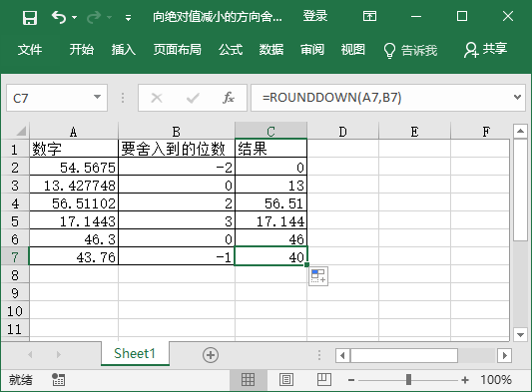Image resolution: width=532 pixels, height=392 pixels.
Task: Select column E header
Action: point(414,132)
